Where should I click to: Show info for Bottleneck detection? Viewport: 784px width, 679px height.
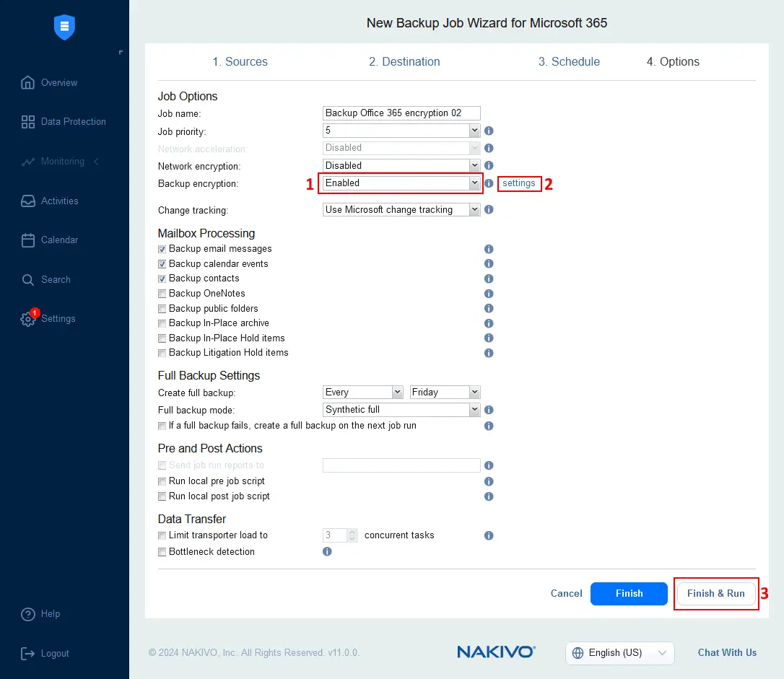327,551
